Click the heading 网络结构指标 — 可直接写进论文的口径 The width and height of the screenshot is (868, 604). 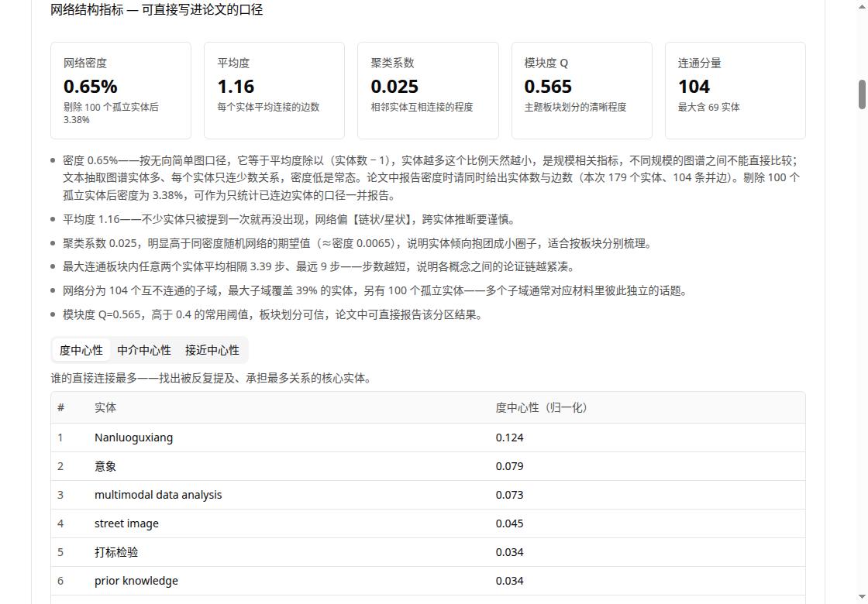pyautogui.click(x=157, y=10)
